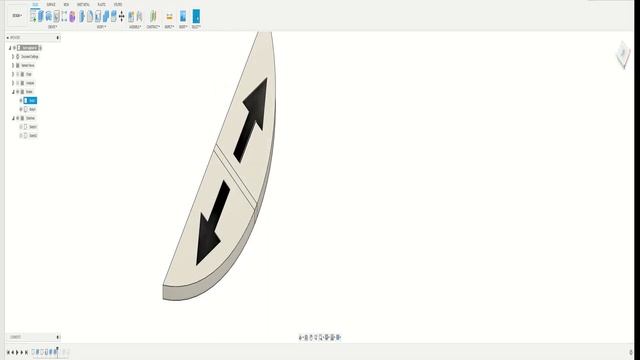Open the CREATE dropdown menu
Image resolution: width=640 pixels, height=360 pixels.
[x=53, y=27]
